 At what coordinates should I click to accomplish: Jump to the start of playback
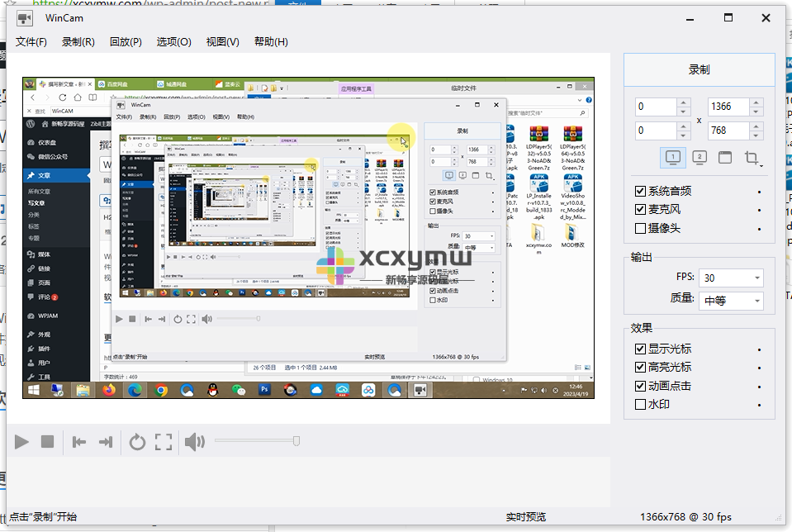(x=78, y=442)
